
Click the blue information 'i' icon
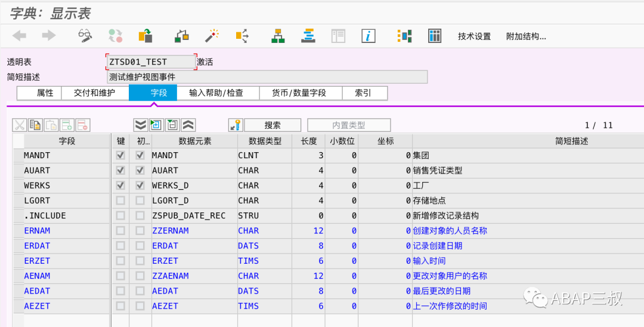coord(369,36)
